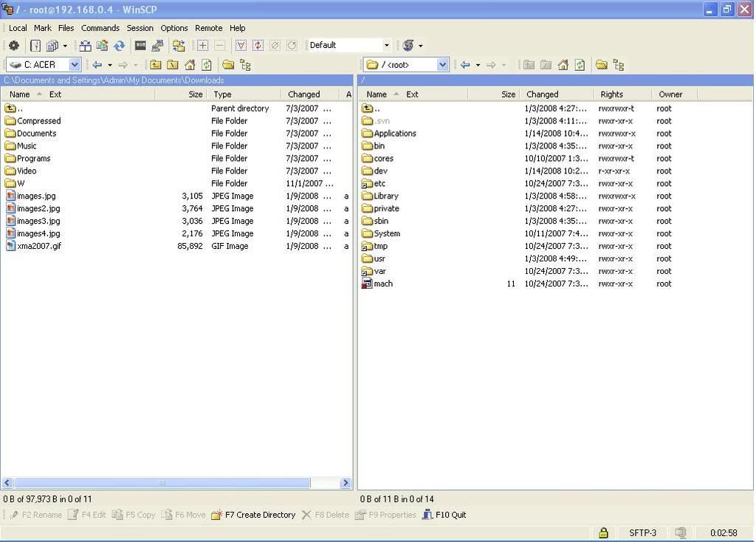Select the Library folder in remote panel
Viewport: 756px width, 542px height.
pyautogui.click(x=380, y=196)
